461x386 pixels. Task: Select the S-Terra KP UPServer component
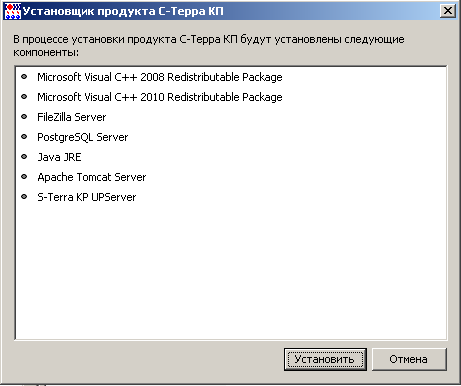(x=87, y=197)
